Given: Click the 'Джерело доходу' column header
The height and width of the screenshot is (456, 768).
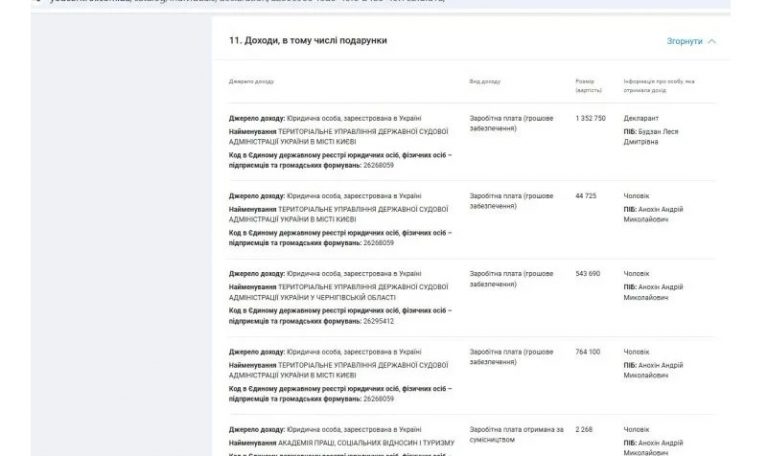Looking at the screenshot, I should tap(251, 81).
